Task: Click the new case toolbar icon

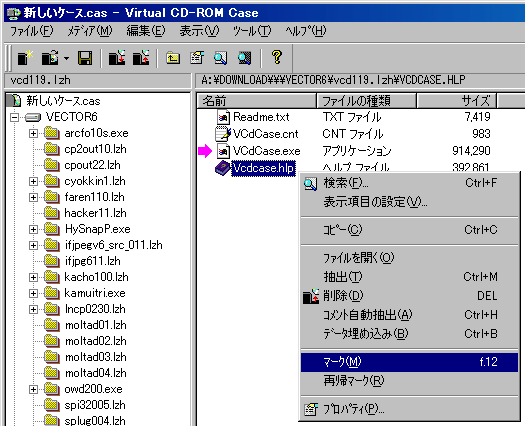Action: (25, 58)
